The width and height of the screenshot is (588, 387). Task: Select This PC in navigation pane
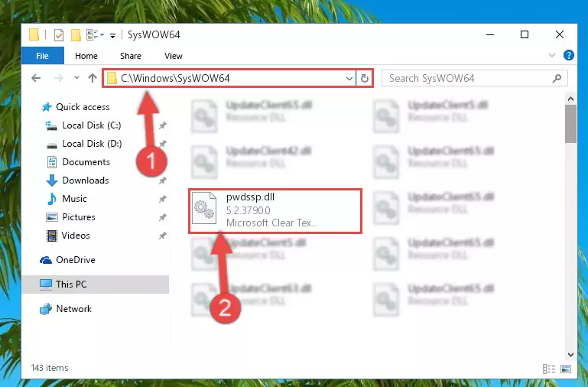pyautogui.click(x=96, y=285)
